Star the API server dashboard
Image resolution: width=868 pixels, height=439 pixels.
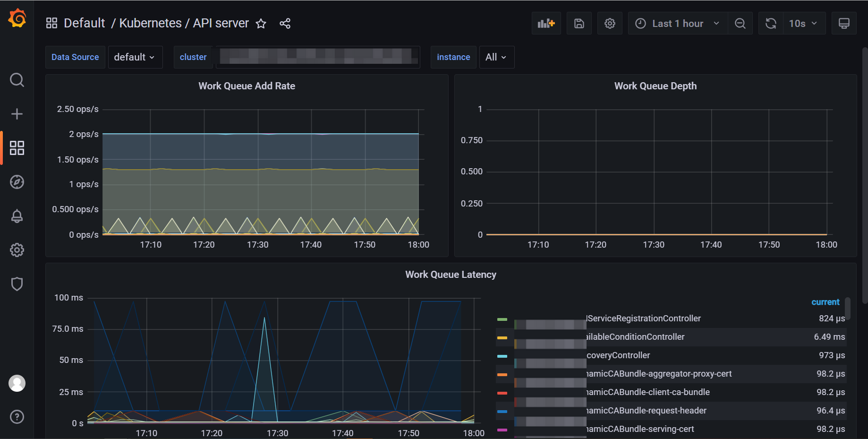pyautogui.click(x=261, y=24)
